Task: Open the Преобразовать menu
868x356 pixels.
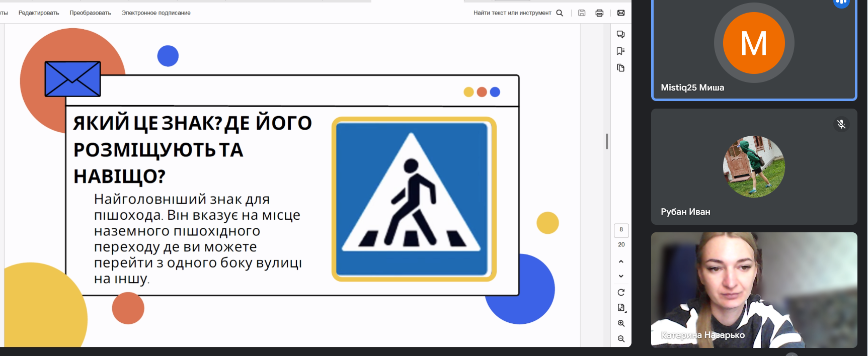Action: [x=90, y=13]
